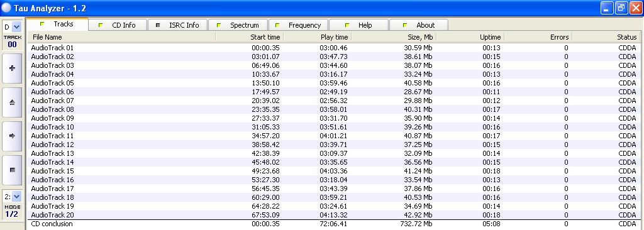644x230 pixels.
Task: Open the ISRC Info tab
Action: coord(177,25)
